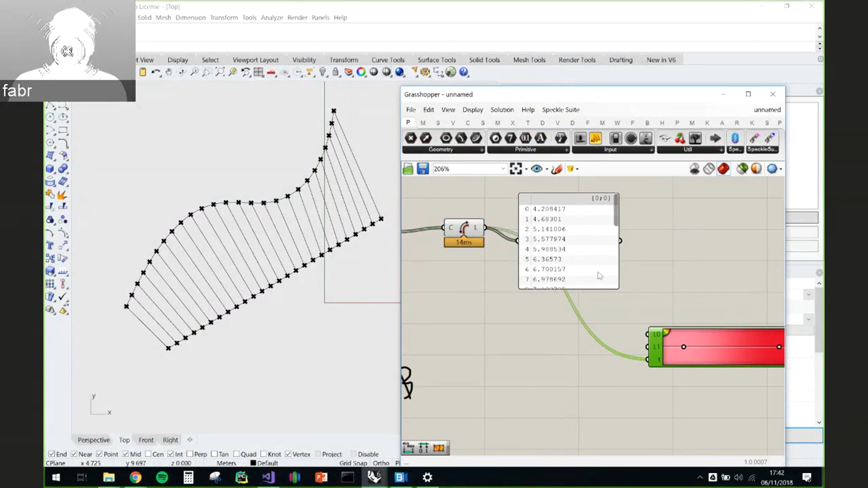Screen dimensions: 868x488
Task: Click the Rhino help question mark icon
Action: click(464, 72)
